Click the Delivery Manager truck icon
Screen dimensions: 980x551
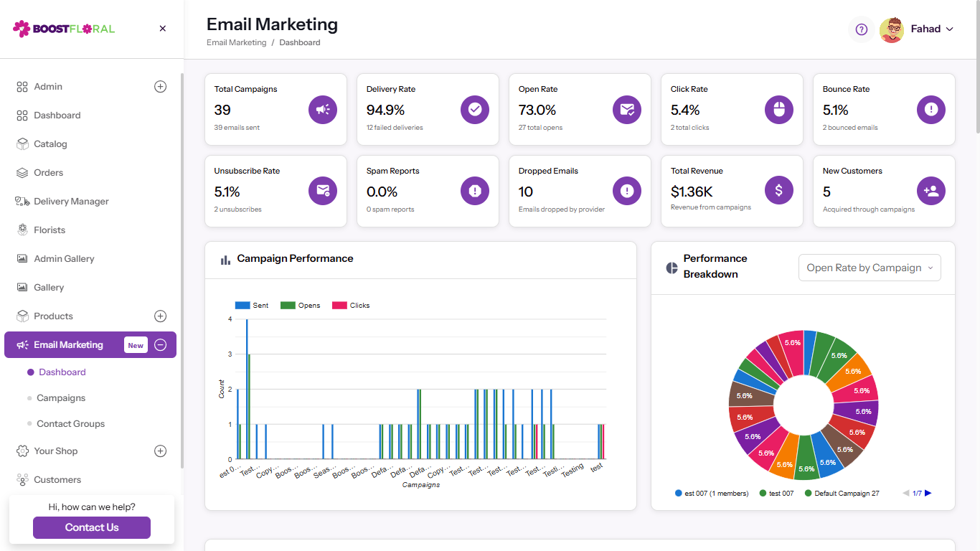click(x=22, y=202)
